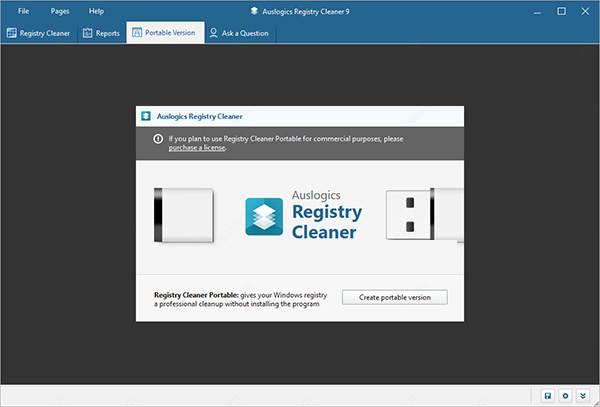Click the Reports tab chart icon
The width and height of the screenshot is (600, 407).
[x=88, y=33]
